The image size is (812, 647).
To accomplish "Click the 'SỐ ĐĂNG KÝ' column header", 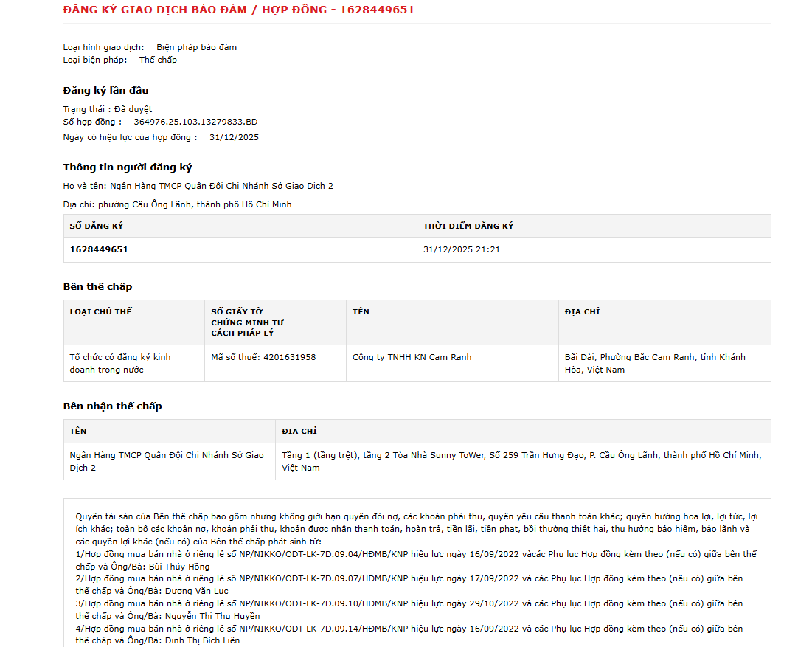I will click(240, 226).
